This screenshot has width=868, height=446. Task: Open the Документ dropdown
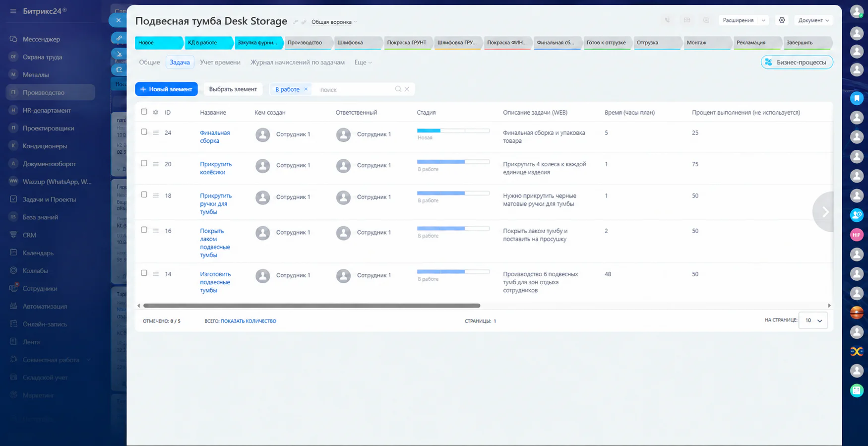(813, 20)
